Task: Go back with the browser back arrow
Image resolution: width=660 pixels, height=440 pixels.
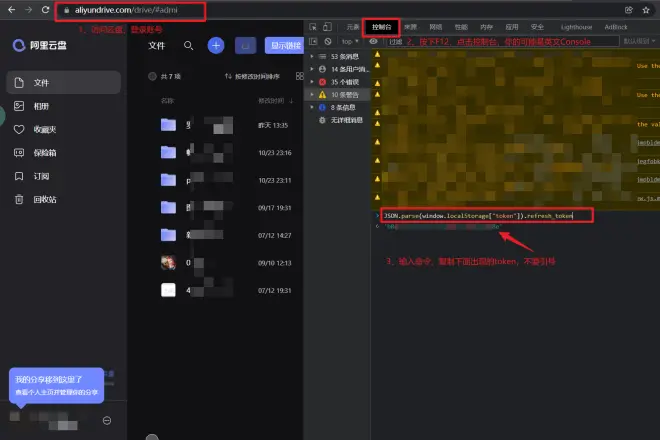Action: (x=11, y=10)
